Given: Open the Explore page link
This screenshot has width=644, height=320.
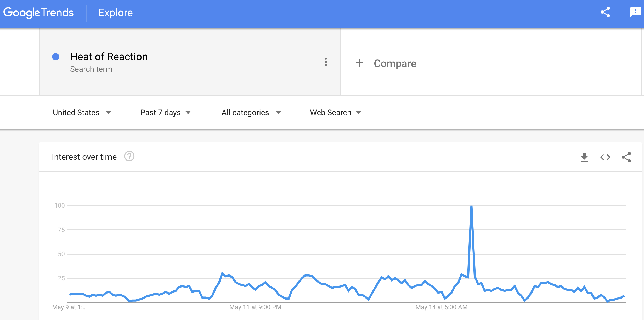Looking at the screenshot, I should (115, 13).
